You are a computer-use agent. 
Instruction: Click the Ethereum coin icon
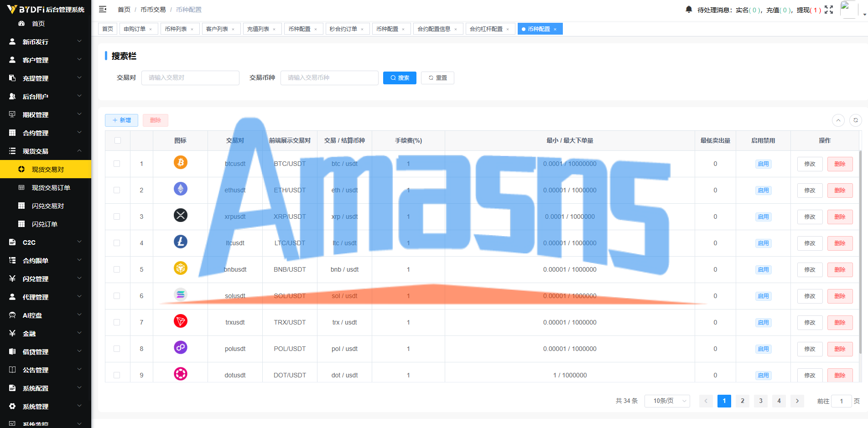(x=181, y=189)
